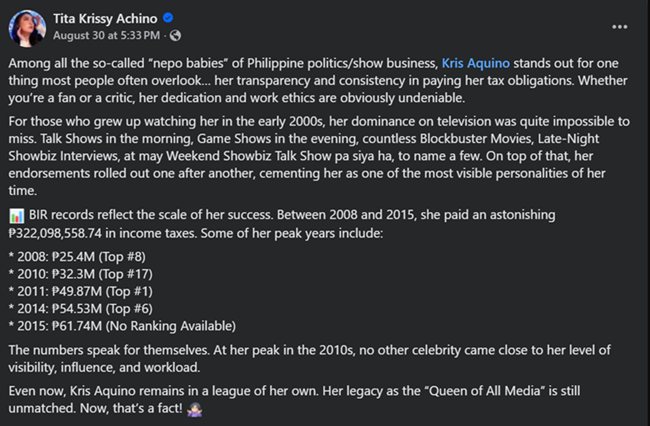Screen dimensions: 650x426
Task: Click the ₱322,098,558.74 income taxes amount
Action: tap(55, 233)
